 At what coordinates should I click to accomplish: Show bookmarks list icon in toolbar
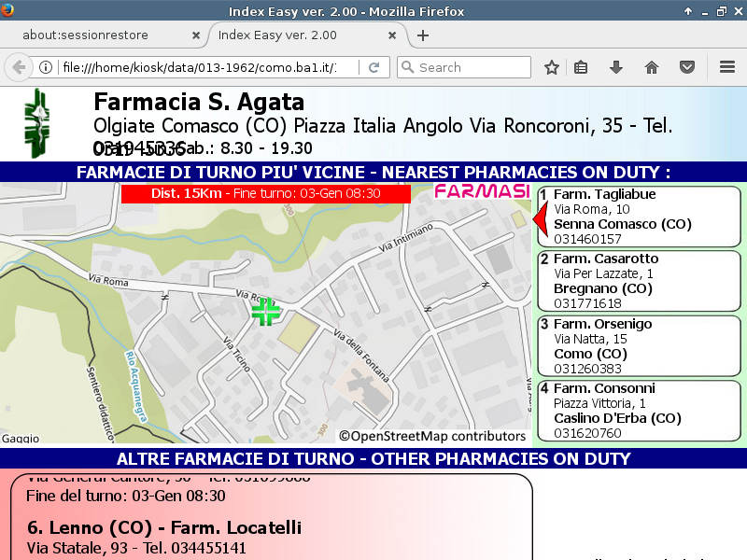click(x=581, y=67)
